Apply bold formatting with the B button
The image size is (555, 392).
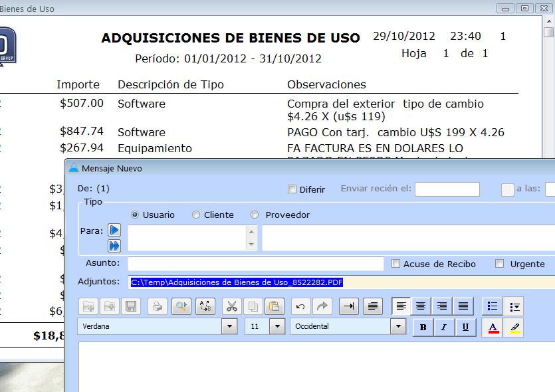click(x=423, y=327)
